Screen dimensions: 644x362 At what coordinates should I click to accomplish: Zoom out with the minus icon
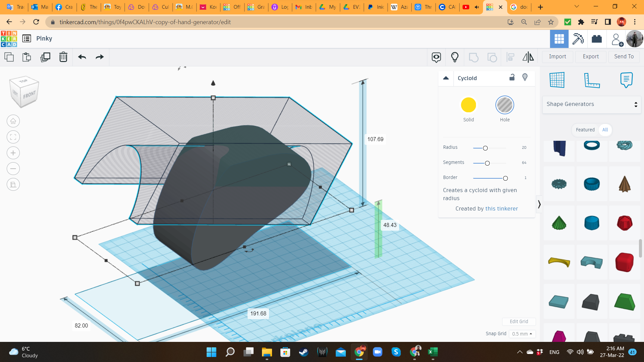click(x=13, y=169)
